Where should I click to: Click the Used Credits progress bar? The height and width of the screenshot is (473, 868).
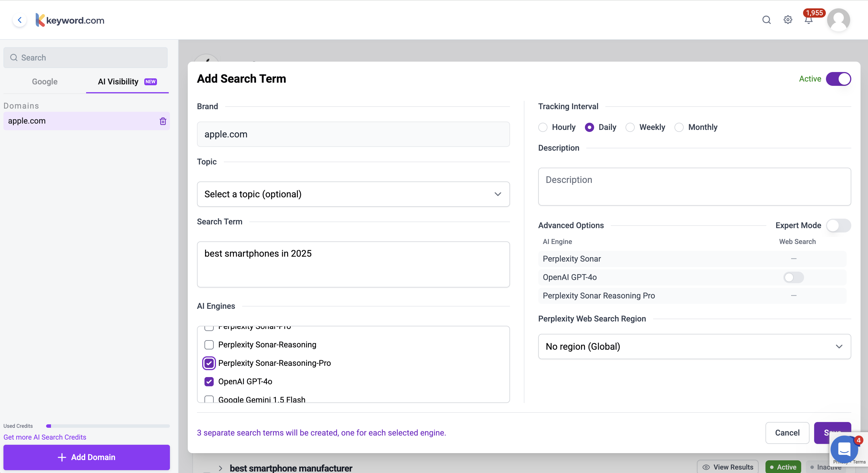pyautogui.click(x=107, y=426)
